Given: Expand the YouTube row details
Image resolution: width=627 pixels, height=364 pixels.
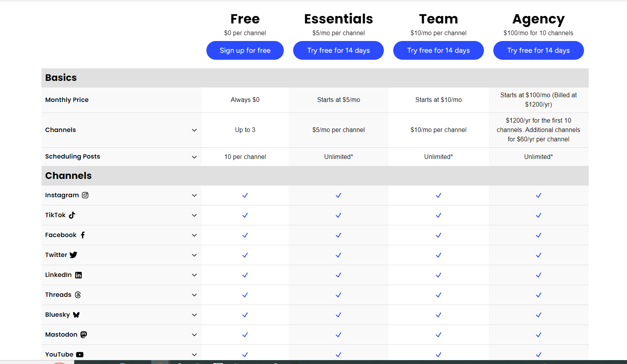Looking at the screenshot, I should point(194,355).
